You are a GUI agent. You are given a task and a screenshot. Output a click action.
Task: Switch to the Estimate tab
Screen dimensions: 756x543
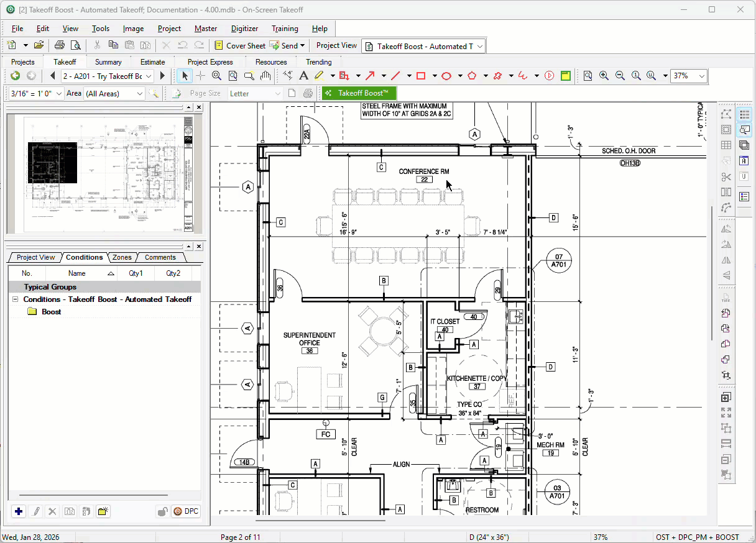[x=152, y=62]
